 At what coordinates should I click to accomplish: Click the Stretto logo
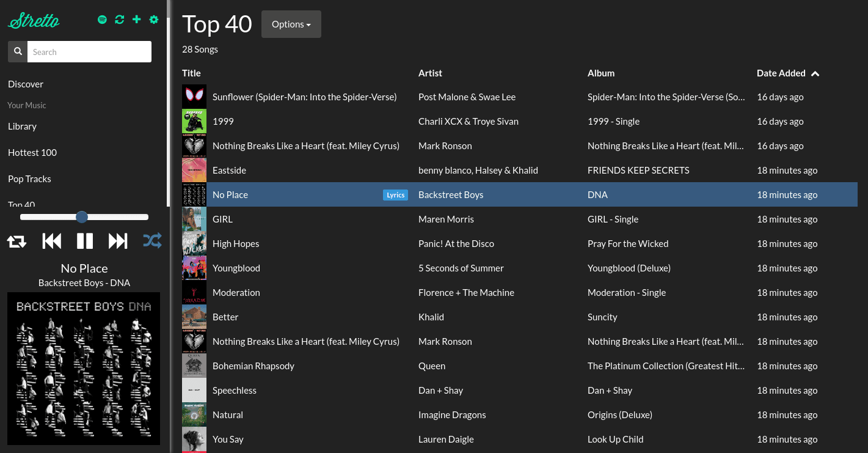[x=34, y=21]
